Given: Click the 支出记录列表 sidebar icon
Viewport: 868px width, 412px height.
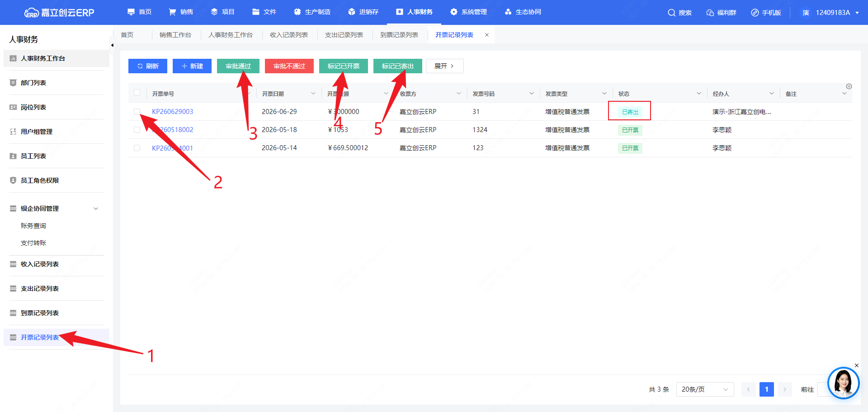Looking at the screenshot, I should [x=13, y=289].
